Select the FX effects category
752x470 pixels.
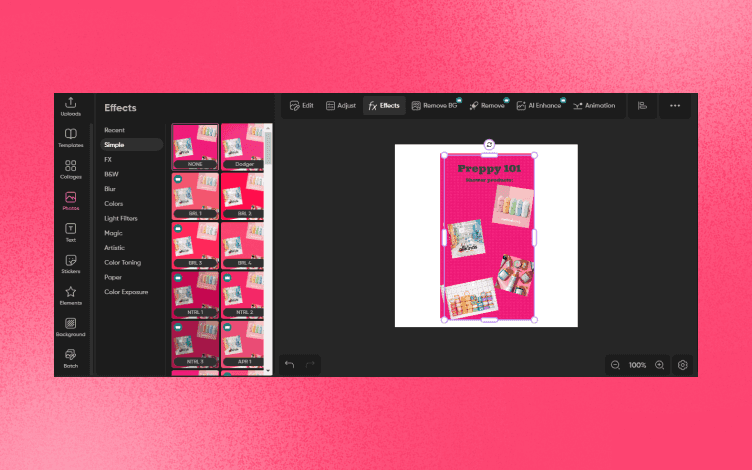coord(108,160)
